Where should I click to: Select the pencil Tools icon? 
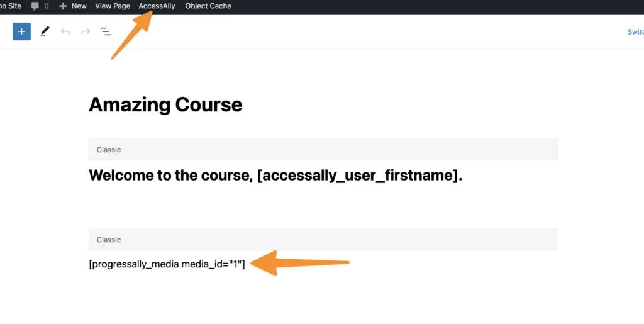pos(45,31)
